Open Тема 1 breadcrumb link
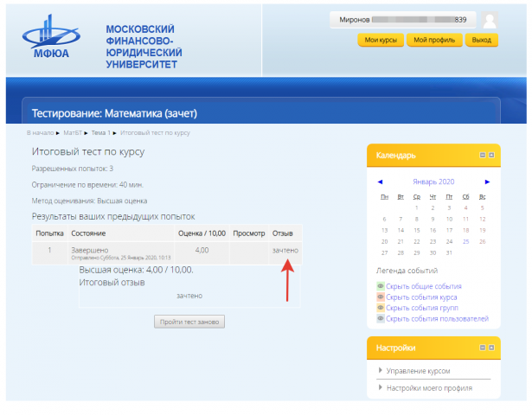 [x=100, y=133]
